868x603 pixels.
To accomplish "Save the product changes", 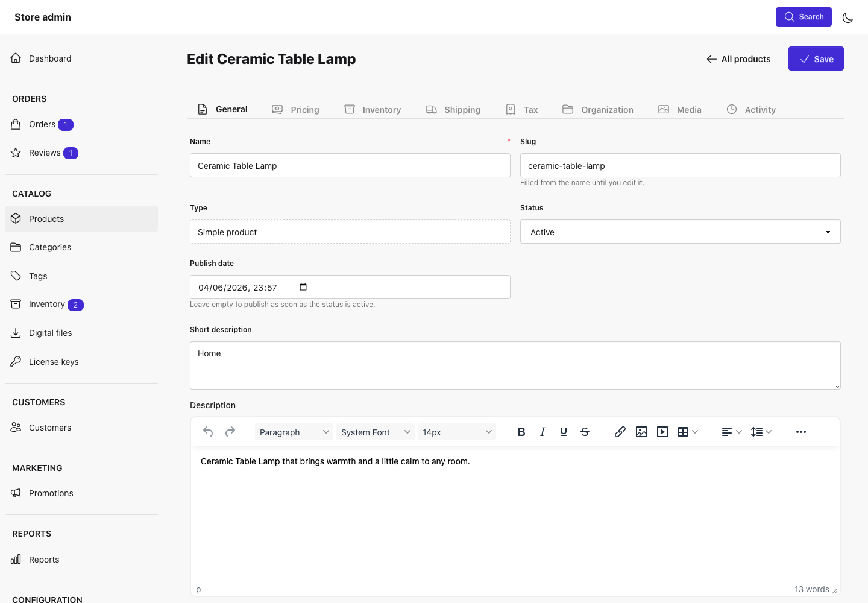I will pos(816,58).
